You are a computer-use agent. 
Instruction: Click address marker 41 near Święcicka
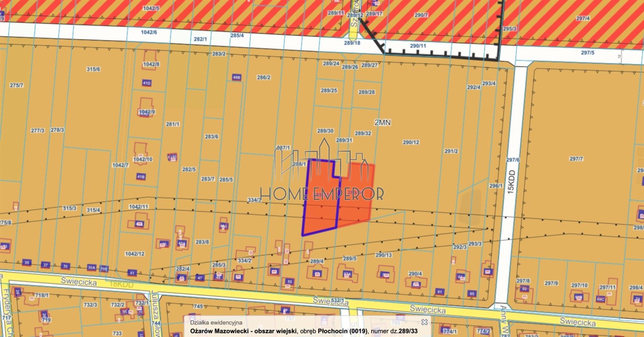click(132, 273)
